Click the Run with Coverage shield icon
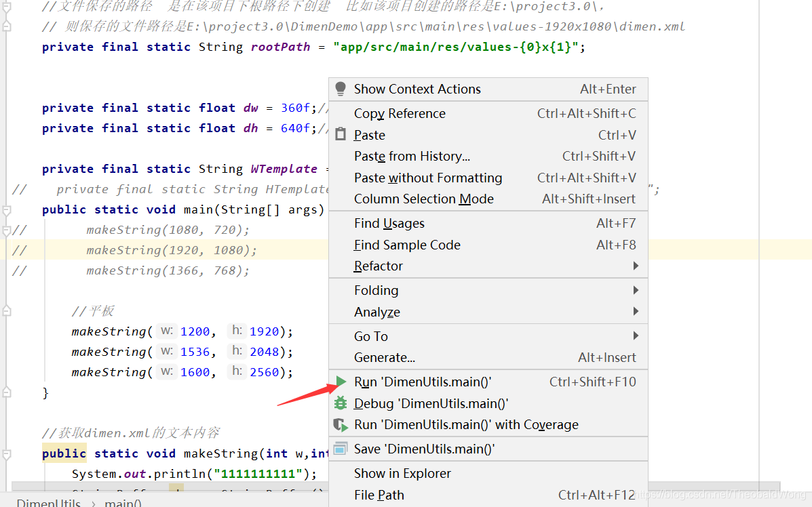Screen dimensions: 812x507 (x=341, y=425)
